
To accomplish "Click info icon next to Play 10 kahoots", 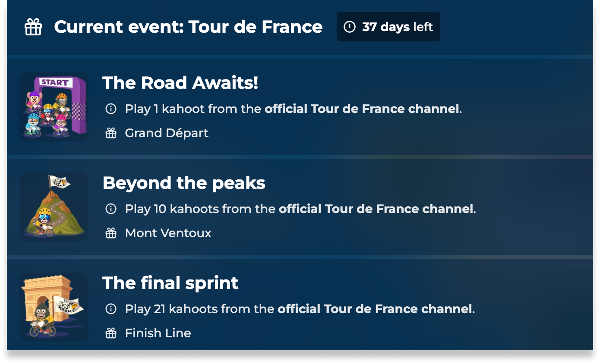I will [111, 209].
